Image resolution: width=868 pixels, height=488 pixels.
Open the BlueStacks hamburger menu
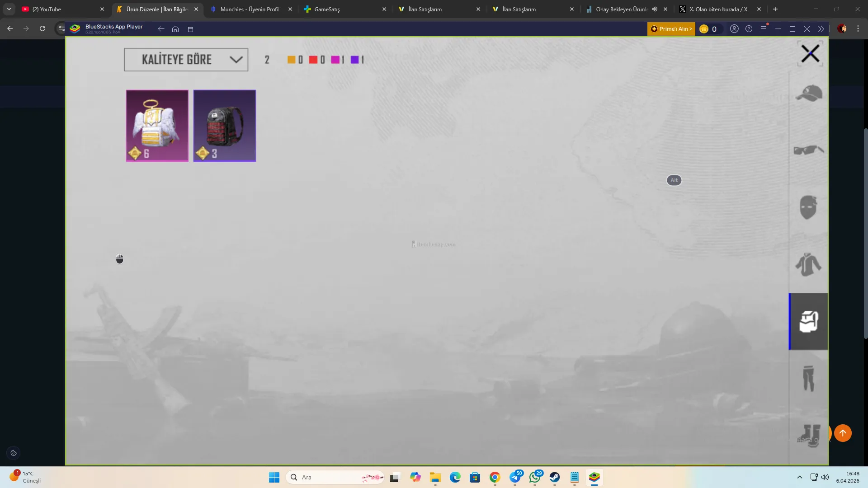pos(764,29)
